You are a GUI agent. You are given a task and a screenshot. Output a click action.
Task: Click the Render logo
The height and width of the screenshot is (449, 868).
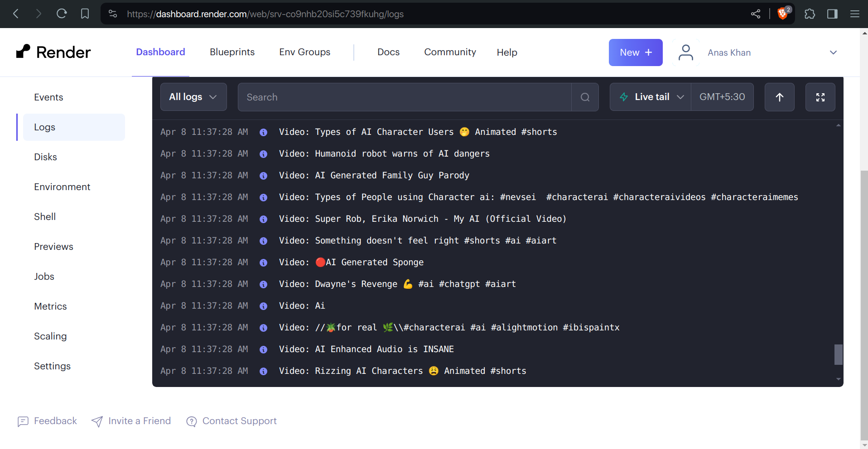[53, 52]
